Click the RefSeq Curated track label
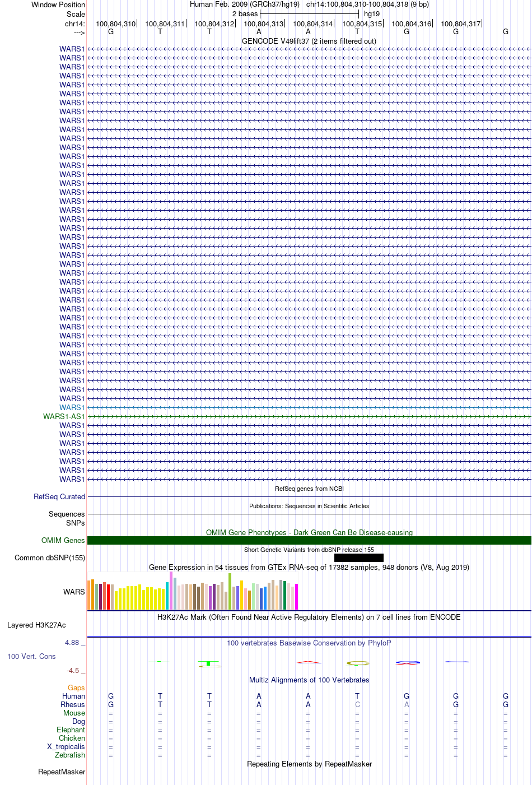 coord(59,496)
